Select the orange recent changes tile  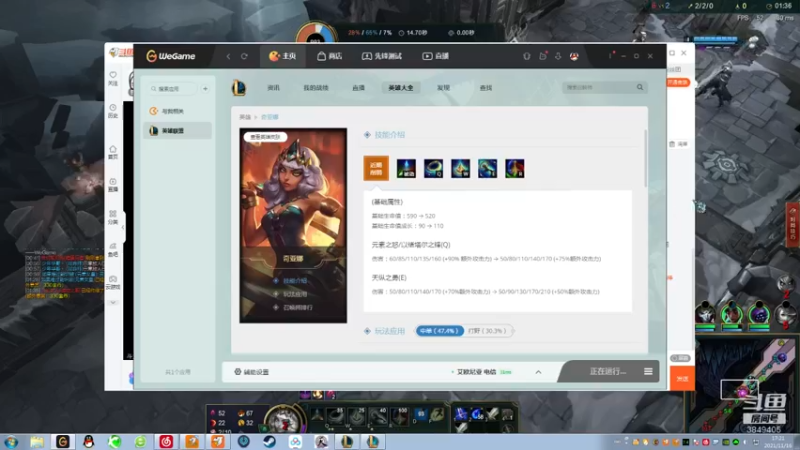(376, 168)
